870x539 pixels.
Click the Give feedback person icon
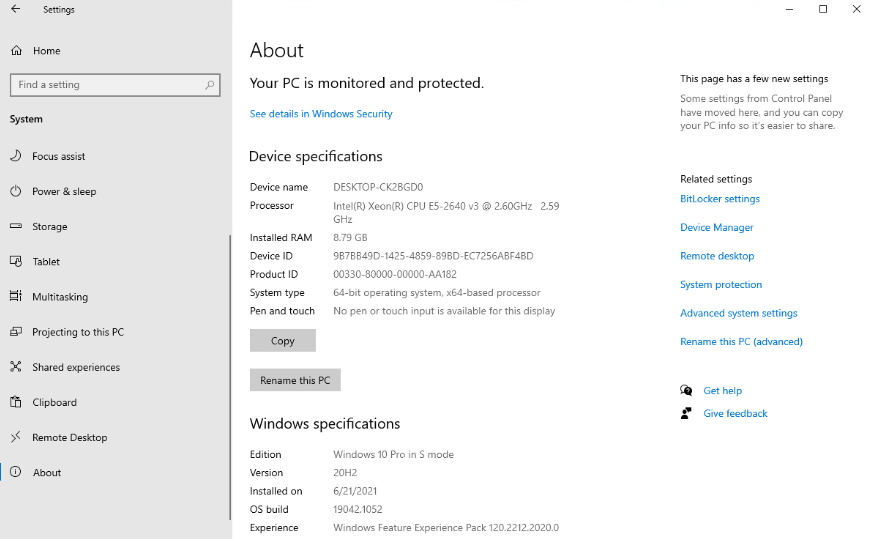tap(686, 413)
